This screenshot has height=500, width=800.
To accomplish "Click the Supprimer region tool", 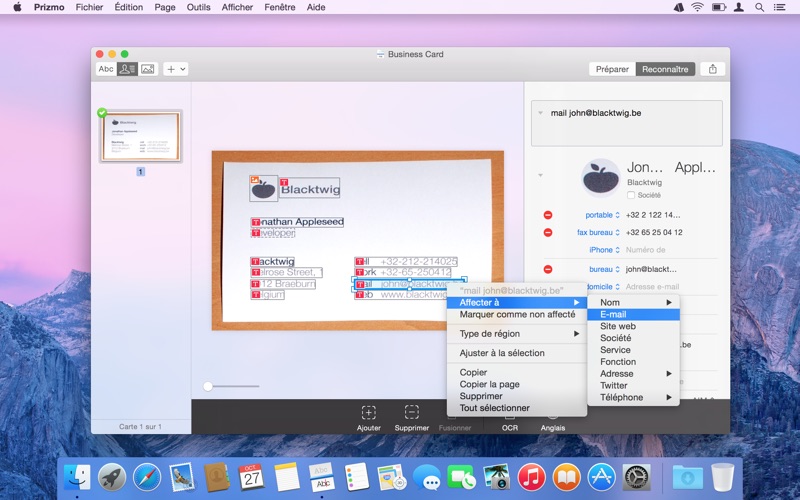I will [412, 418].
